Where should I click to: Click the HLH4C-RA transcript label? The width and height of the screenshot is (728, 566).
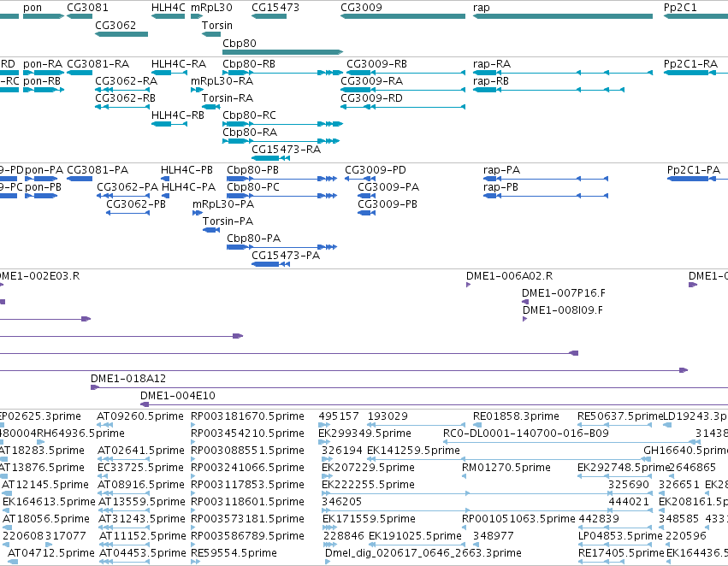click(x=179, y=63)
